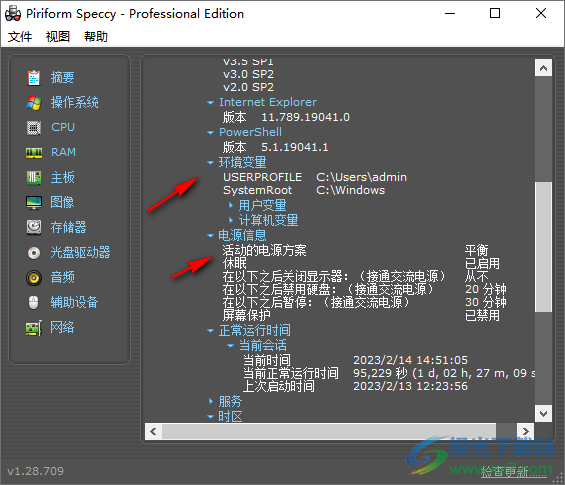Screen dimensions: 565x485
Task: Go to the 辅助设备 section label
Action: point(74,302)
